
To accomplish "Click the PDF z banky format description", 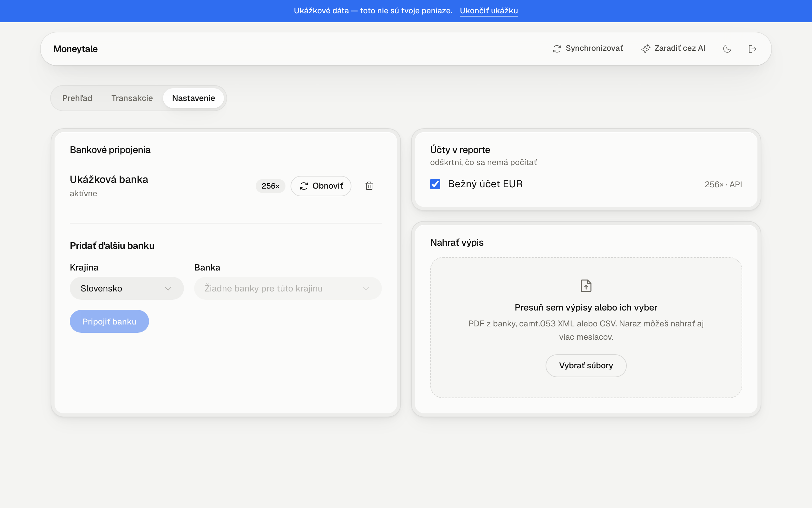I will tap(586, 330).
